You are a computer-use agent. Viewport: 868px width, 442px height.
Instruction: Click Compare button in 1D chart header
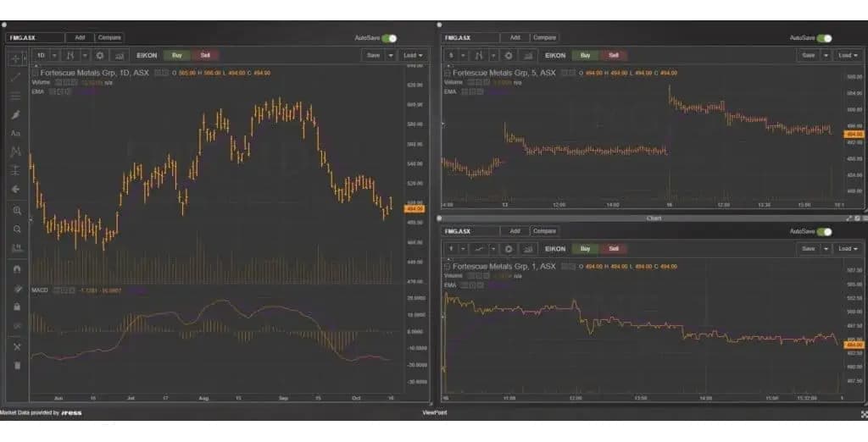point(109,37)
